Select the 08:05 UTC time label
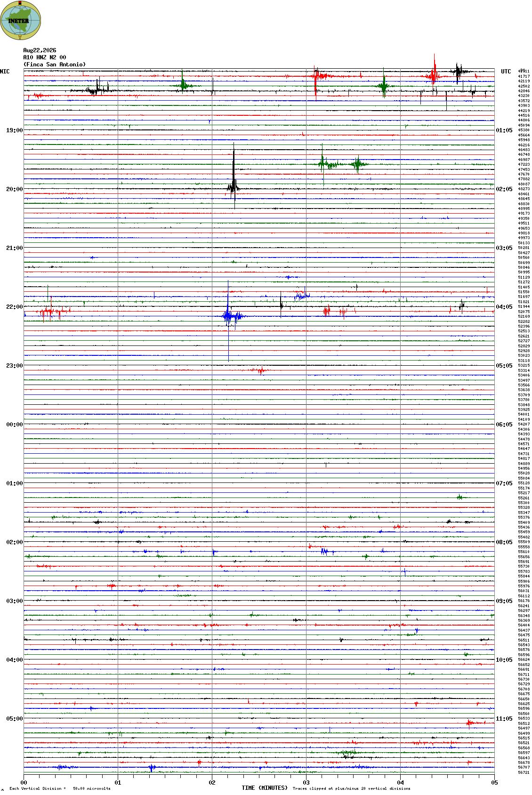The width and height of the screenshot is (532, 795). click(504, 542)
